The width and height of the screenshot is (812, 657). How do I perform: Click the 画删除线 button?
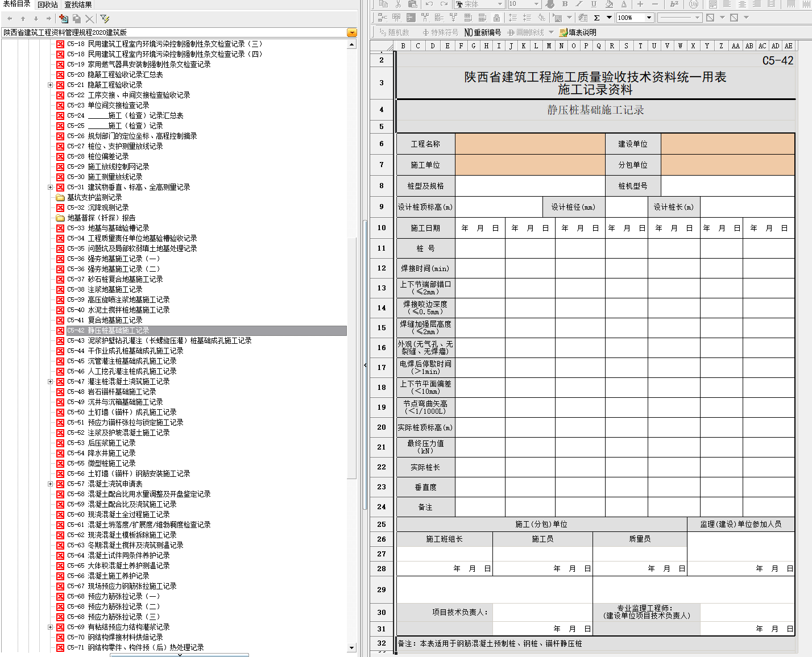[526, 32]
